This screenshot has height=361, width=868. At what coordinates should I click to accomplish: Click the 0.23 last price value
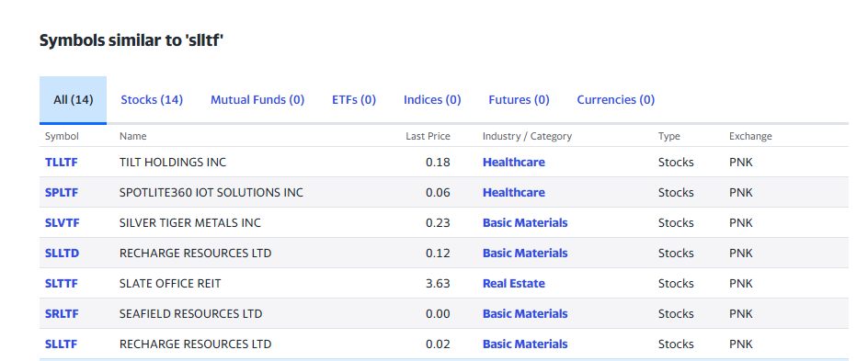click(438, 223)
